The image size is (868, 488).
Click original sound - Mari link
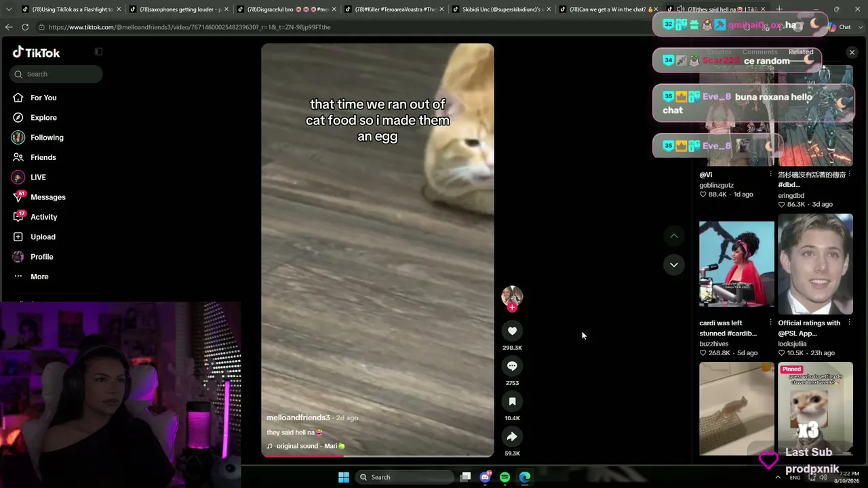pyautogui.click(x=307, y=446)
